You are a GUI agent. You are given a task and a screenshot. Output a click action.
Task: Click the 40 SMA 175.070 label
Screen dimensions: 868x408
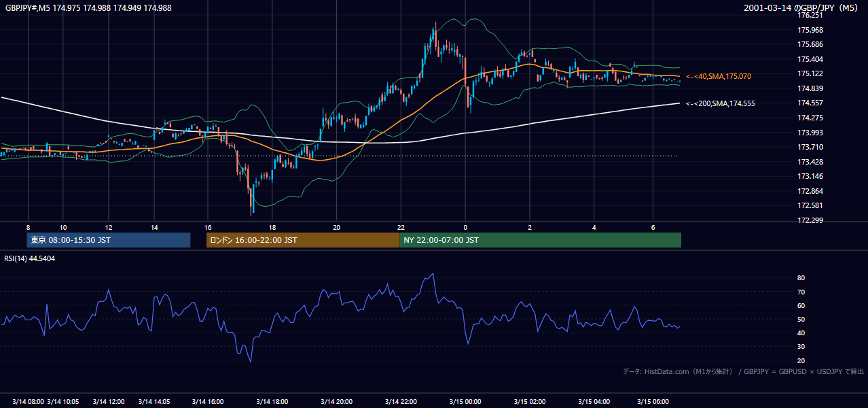click(x=719, y=76)
